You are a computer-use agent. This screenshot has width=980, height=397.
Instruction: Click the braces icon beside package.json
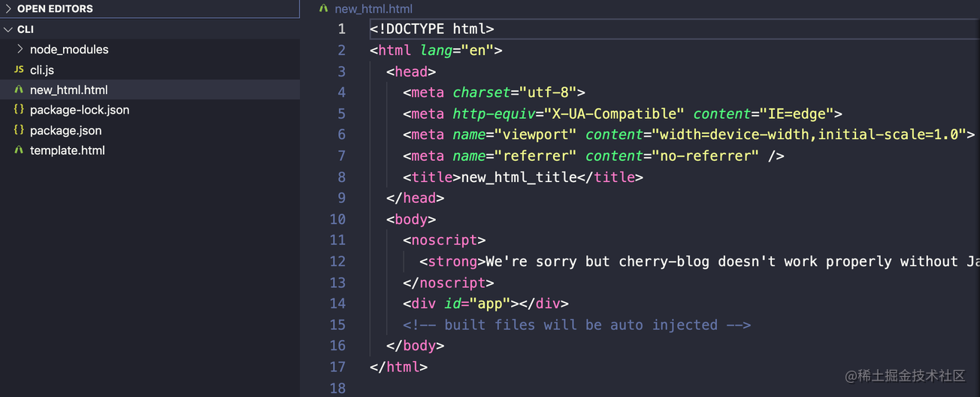click(19, 130)
